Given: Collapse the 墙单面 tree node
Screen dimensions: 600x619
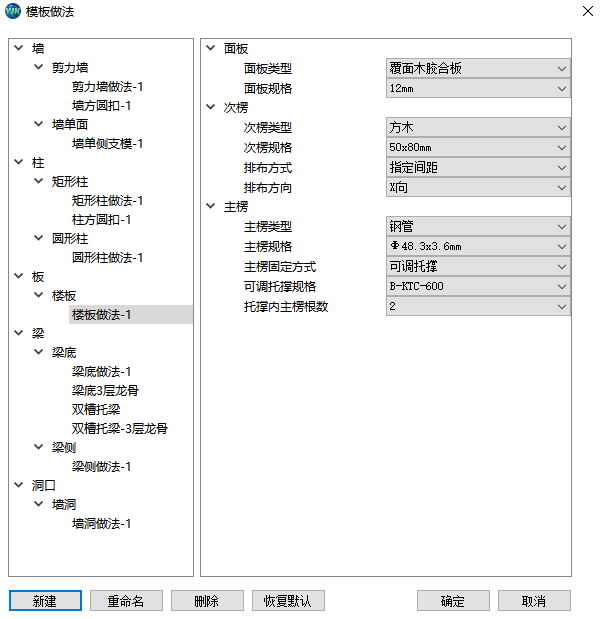Looking at the screenshot, I should coord(38,124).
